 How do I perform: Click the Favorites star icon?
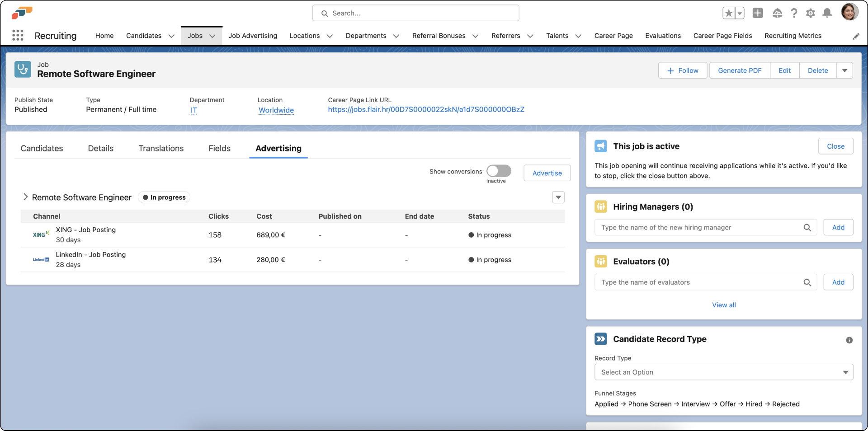coord(729,13)
